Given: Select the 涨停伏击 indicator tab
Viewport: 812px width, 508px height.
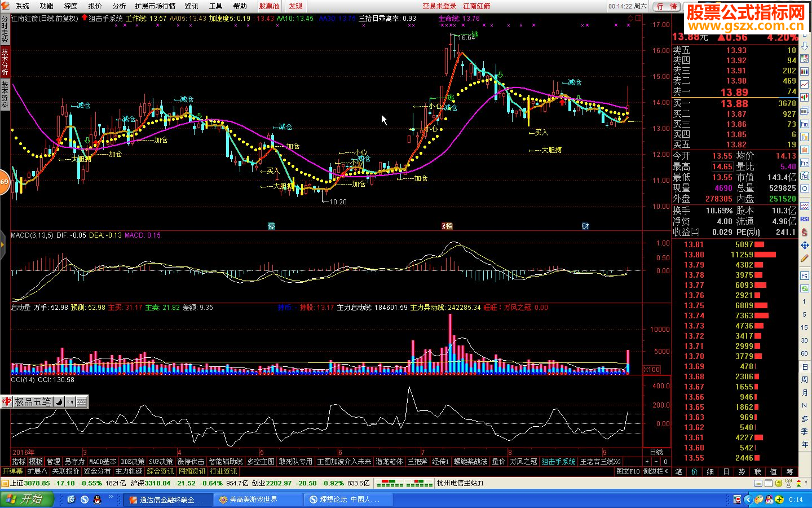Looking at the screenshot, I should 191,462.
